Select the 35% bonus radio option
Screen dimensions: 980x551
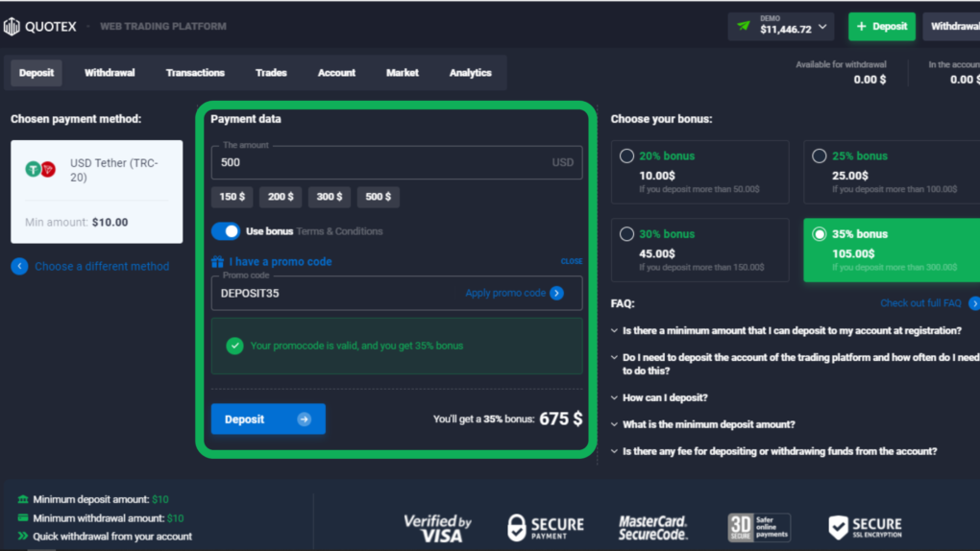[819, 234]
